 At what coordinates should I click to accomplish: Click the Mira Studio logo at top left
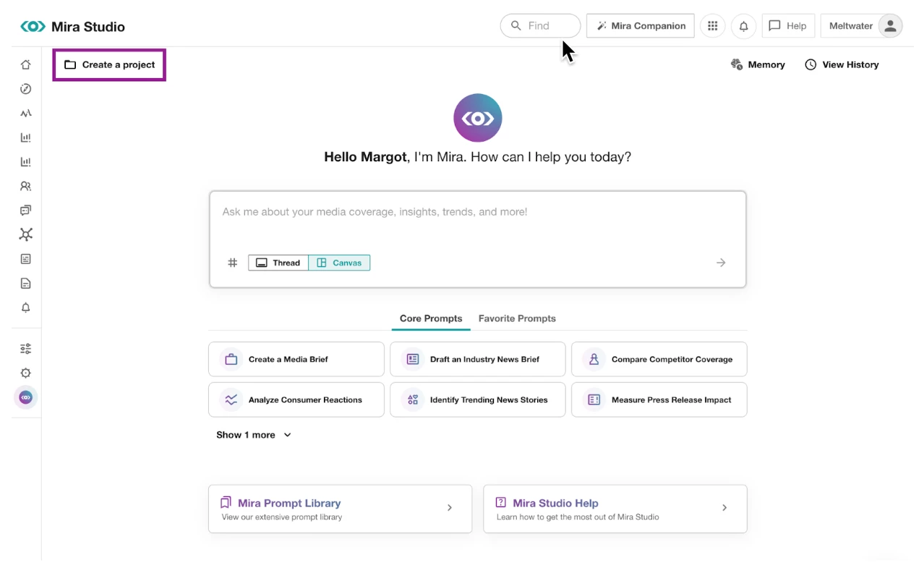tap(72, 27)
